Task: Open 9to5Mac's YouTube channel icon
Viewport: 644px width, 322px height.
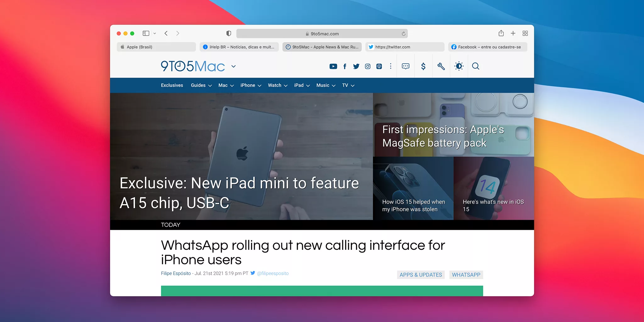Action: click(x=333, y=66)
